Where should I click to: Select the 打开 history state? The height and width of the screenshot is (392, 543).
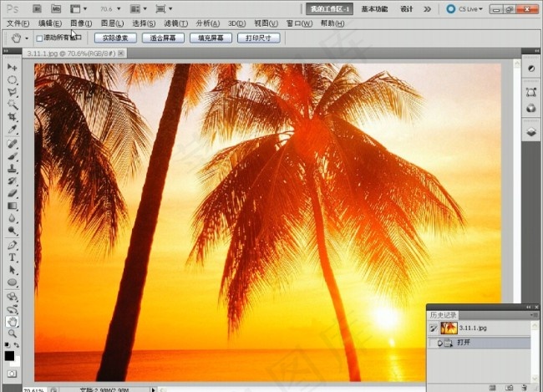point(464,343)
